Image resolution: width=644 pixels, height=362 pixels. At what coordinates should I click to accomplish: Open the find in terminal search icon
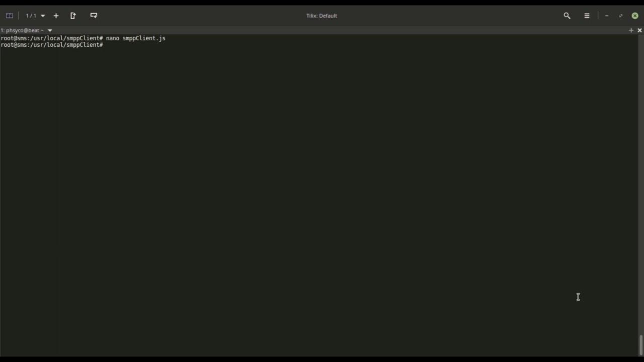pos(567,16)
